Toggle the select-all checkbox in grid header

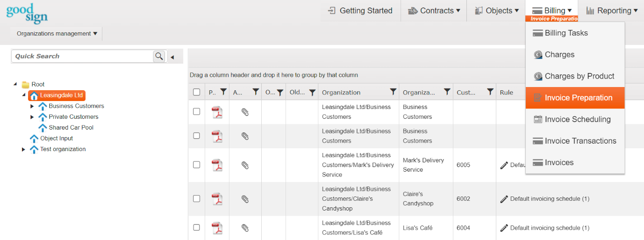click(197, 92)
